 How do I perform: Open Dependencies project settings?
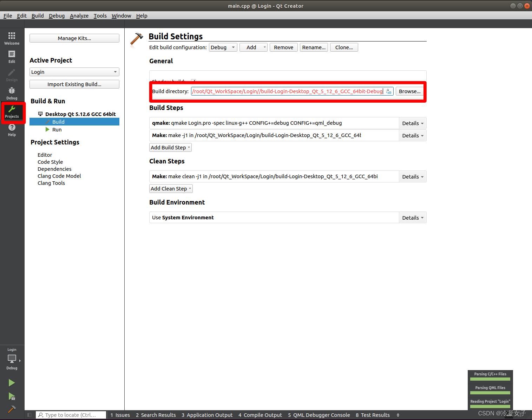[x=54, y=169]
